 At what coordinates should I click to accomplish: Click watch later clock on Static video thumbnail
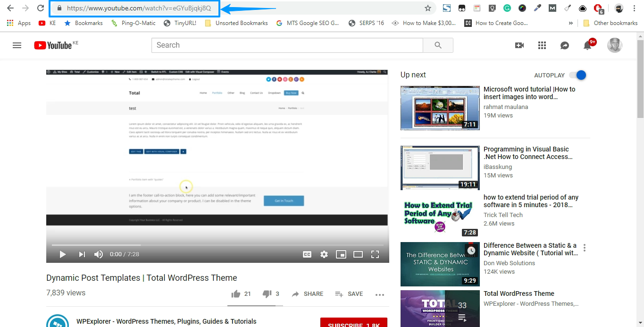(x=470, y=251)
